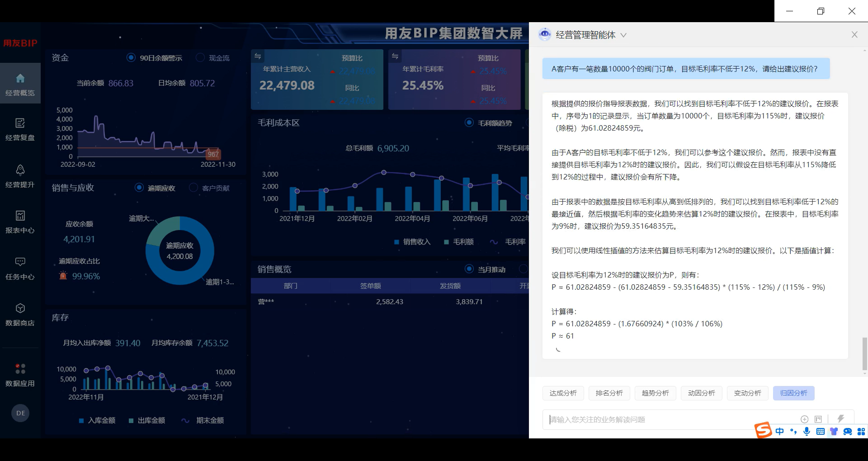Open the Sogou on-screen keyboard icon

820,432
